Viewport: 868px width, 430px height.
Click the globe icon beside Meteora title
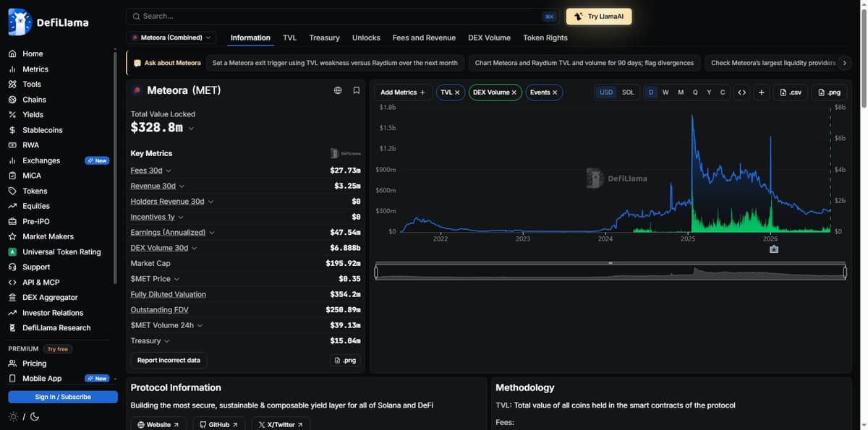[x=338, y=90]
